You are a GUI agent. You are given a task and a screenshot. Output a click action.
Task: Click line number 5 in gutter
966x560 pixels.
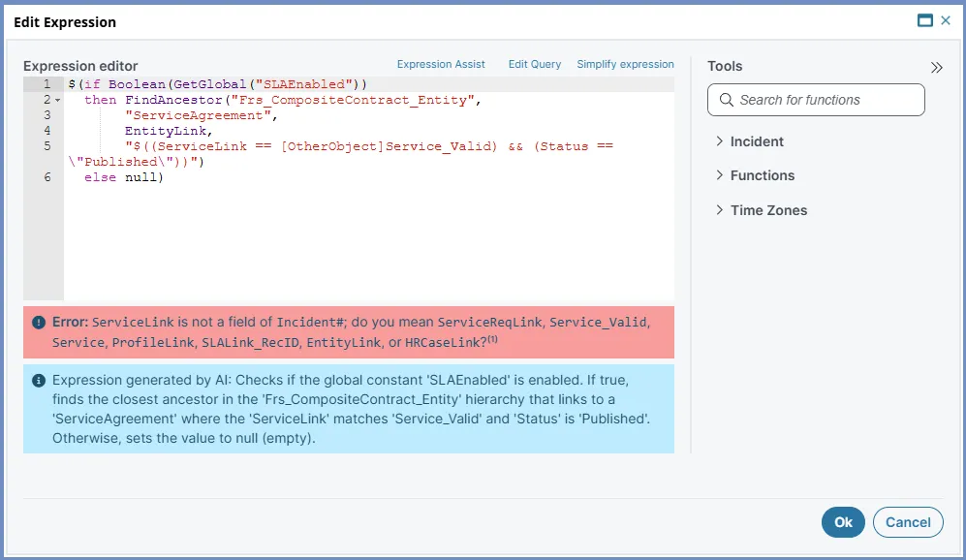pos(47,146)
